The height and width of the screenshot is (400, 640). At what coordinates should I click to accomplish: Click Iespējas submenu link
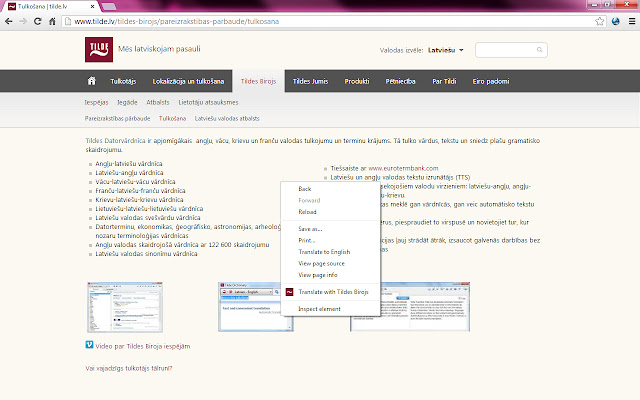click(x=96, y=102)
